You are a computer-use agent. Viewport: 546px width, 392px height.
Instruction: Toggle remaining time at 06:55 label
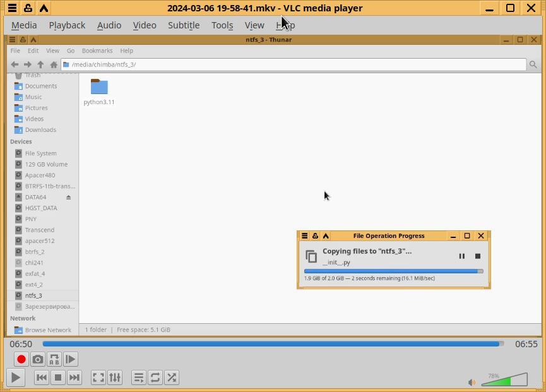click(526, 344)
